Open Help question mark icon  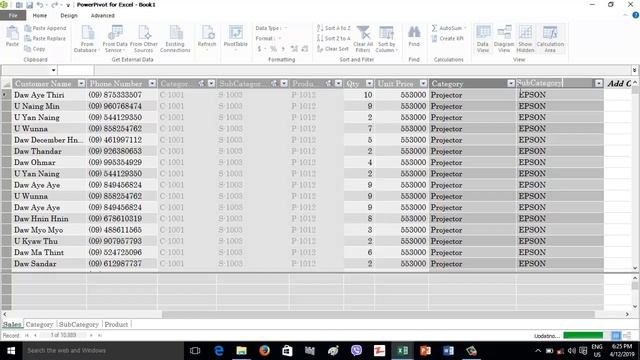[x=636, y=15]
